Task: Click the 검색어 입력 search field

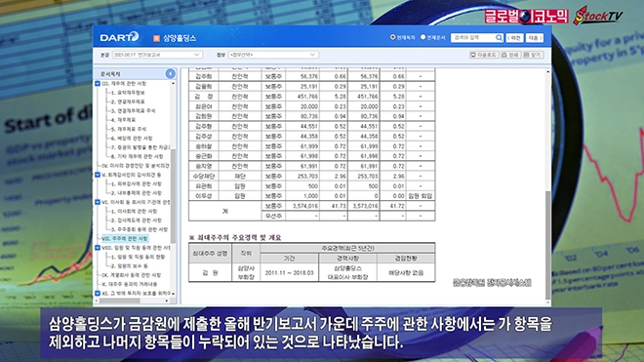Action: (473, 38)
